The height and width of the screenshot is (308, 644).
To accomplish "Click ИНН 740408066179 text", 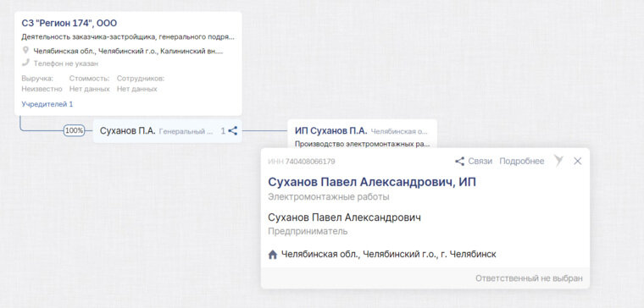I will click(x=302, y=162).
